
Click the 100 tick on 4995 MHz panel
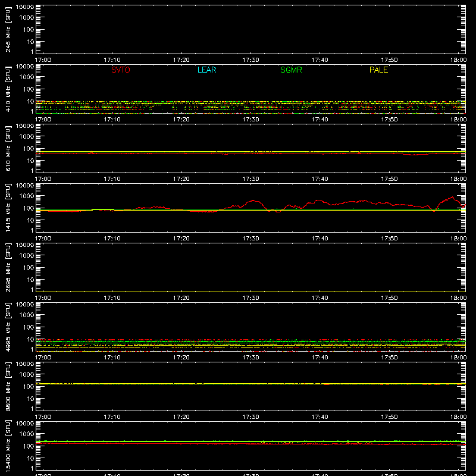[x=29, y=327]
